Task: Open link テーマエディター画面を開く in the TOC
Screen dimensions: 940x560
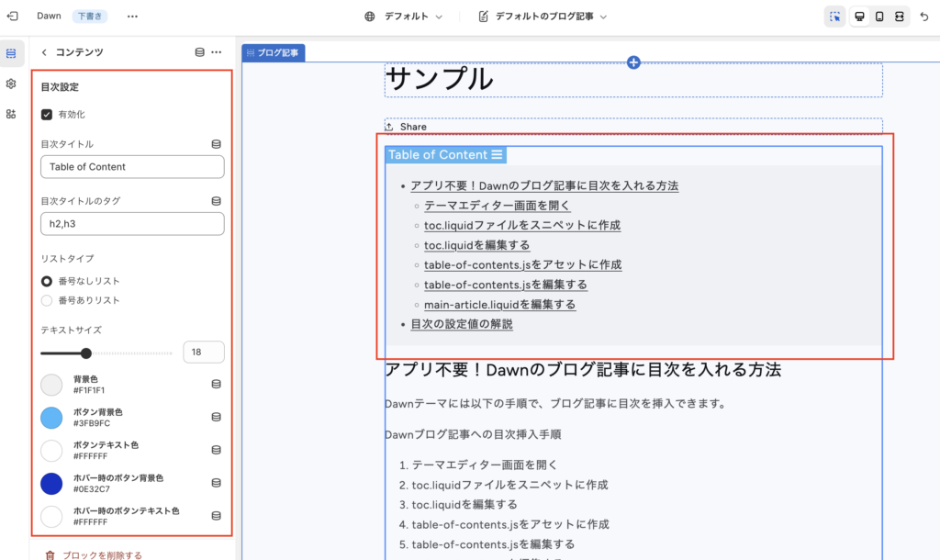Action: point(497,206)
